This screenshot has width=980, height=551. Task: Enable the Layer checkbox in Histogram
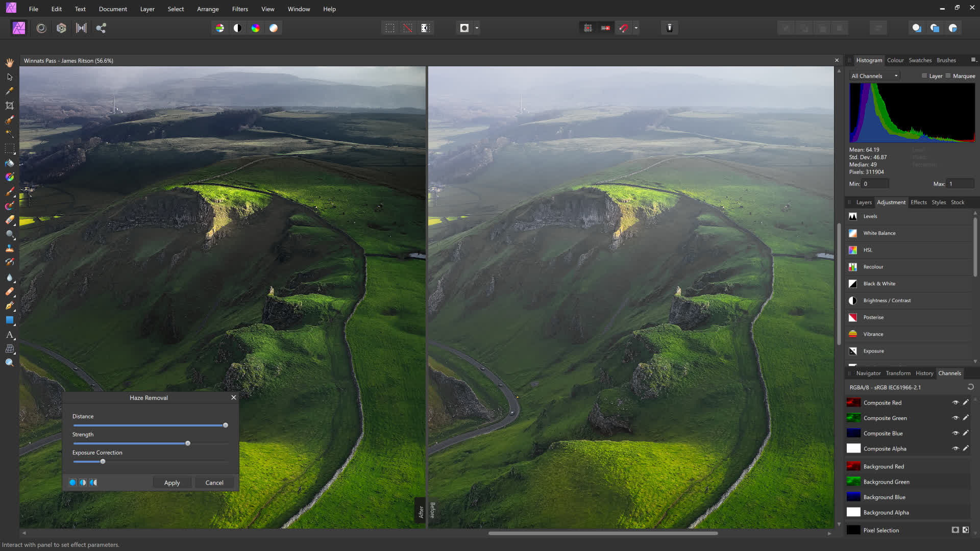click(924, 76)
